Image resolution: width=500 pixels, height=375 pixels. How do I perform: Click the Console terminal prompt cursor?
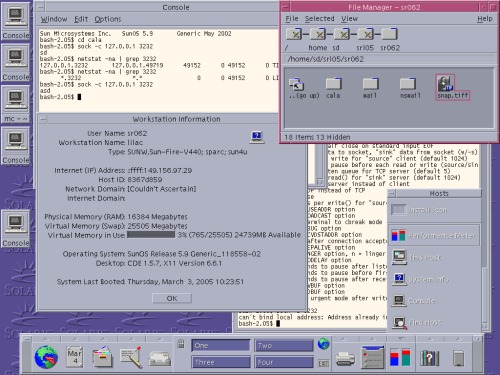tap(79, 97)
